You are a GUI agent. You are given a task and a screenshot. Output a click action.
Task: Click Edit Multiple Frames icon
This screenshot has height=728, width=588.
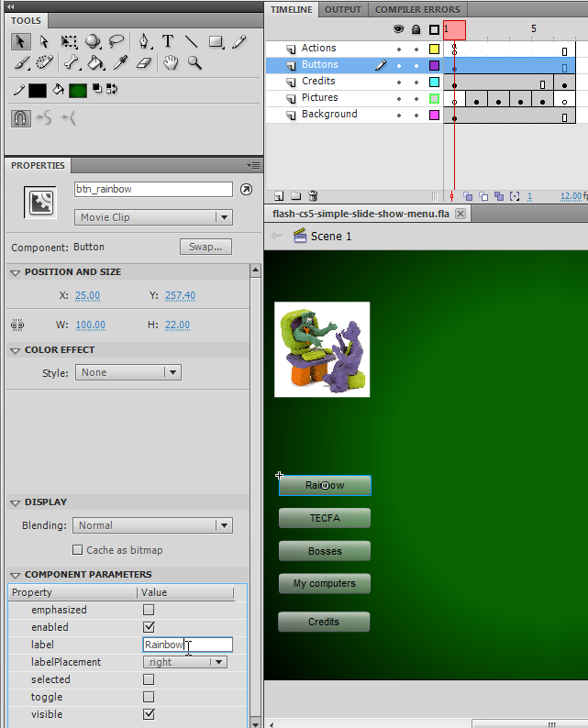pos(499,196)
